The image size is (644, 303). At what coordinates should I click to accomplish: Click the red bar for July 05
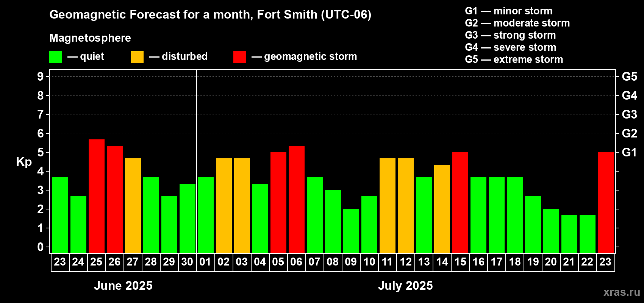278,203
